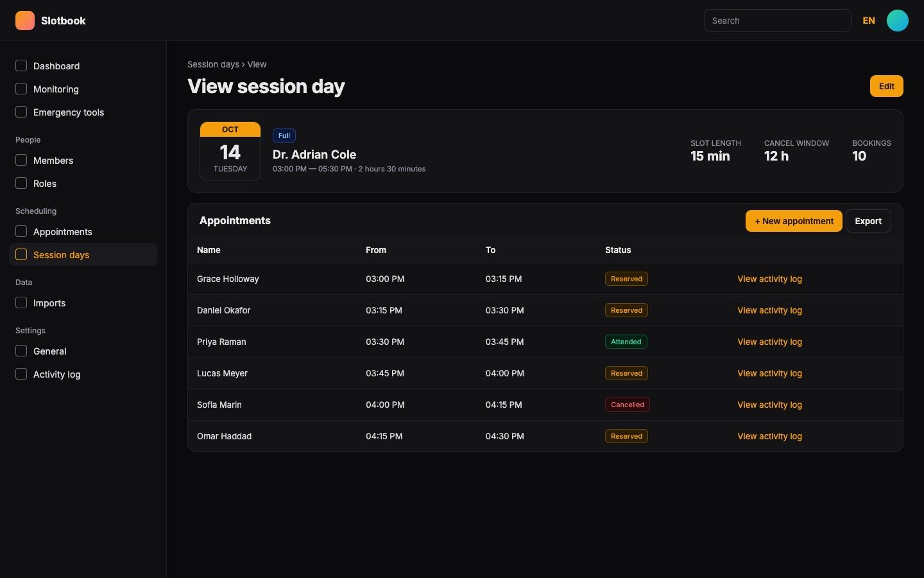View activity log for Grace Holloway
The height and width of the screenshot is (578, 924).
[769, 279]
